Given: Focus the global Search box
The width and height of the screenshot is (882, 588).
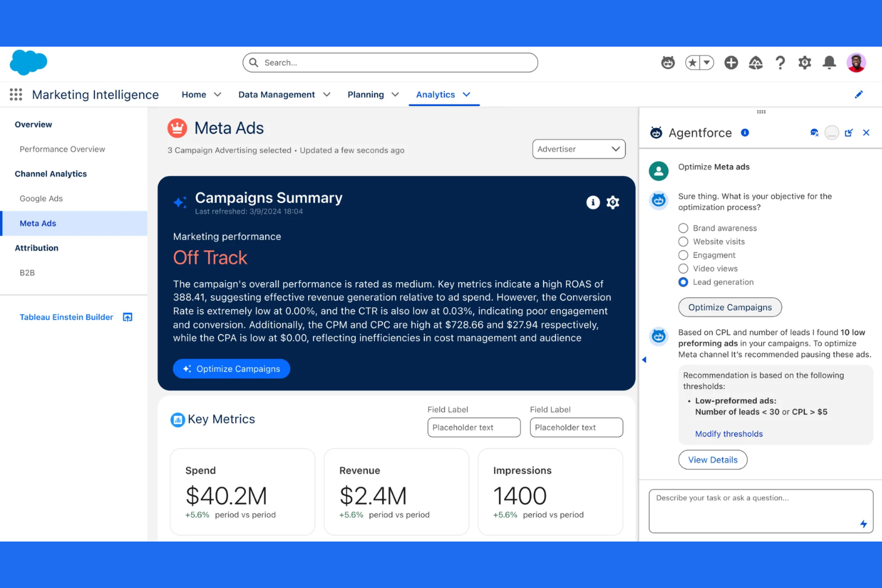Looking at the screenshot, I should pos(390,63).
